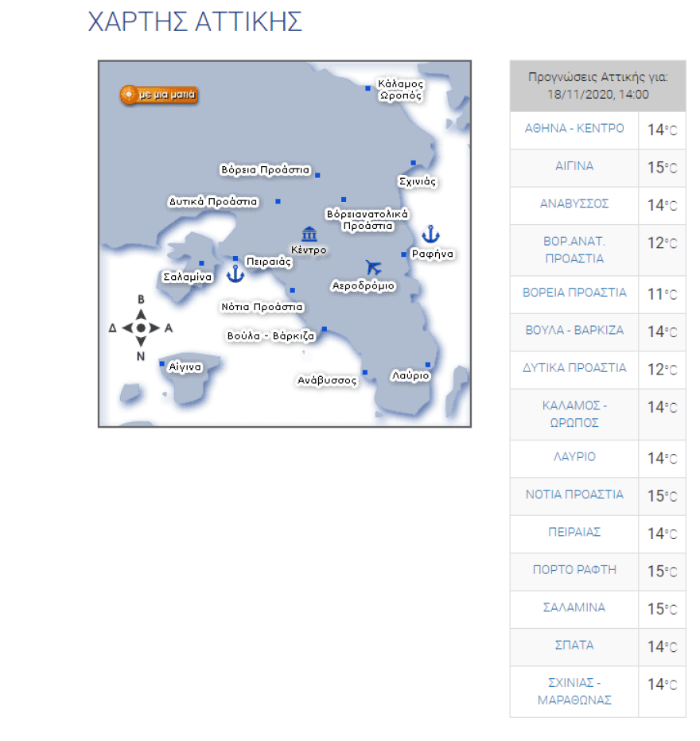Select ΒΟΡΕΙΑ ΠΡΟΑΣΤΙΑ in the forecast table
This screenshot has height=741, width=700.
(574, 293)
